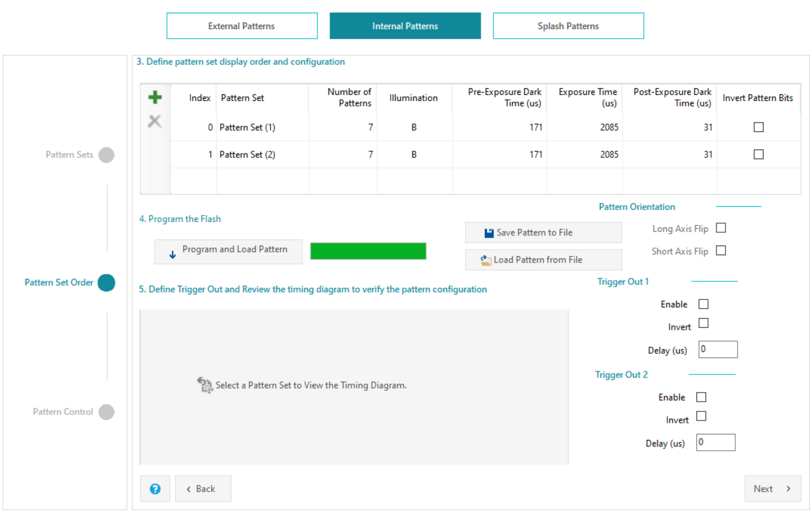
Task: Open the Splash Patterns tab
Action: pyautogui.click(x=568, y=26)
